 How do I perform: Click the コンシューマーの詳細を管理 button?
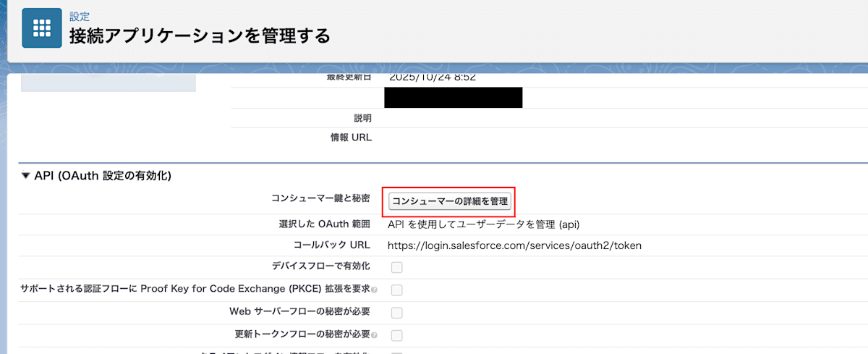click(450, 201)
